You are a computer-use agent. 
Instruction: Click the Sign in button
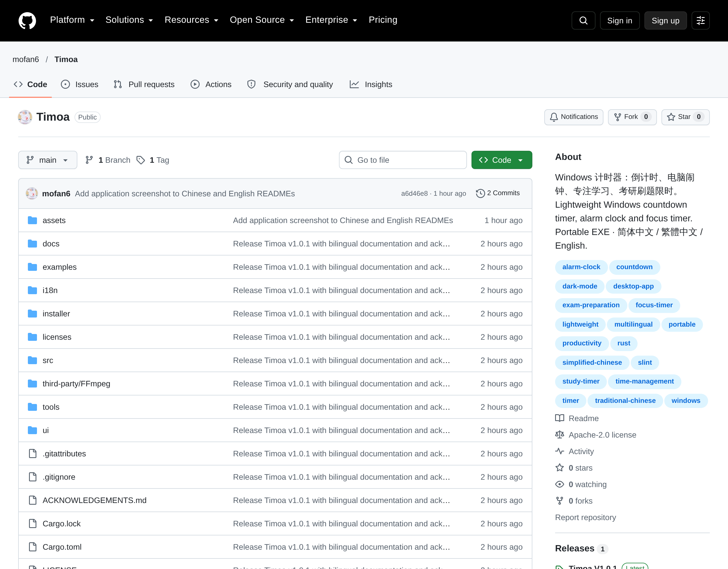click(x=620, y=21)
